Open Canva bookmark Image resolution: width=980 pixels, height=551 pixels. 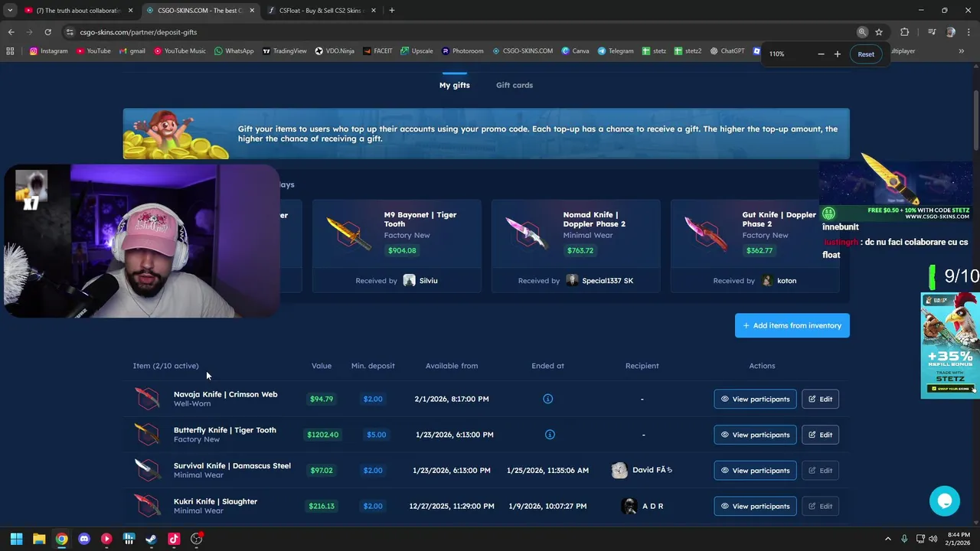[575, 51]
